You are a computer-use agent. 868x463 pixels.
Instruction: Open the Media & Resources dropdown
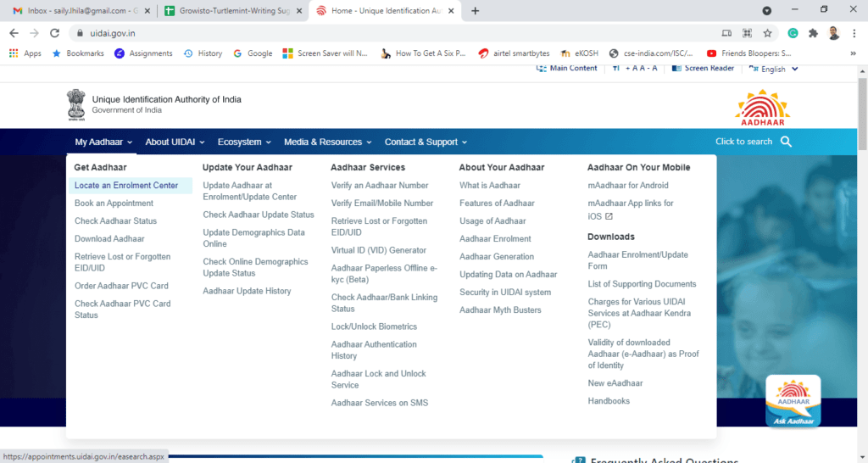328,142
